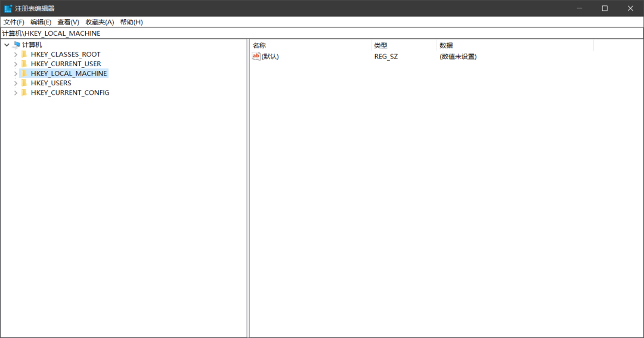The width and height of the screenshot is (644, 338).
Task: Open the 收藏夹(A) menu
Action: coord(99,22)
